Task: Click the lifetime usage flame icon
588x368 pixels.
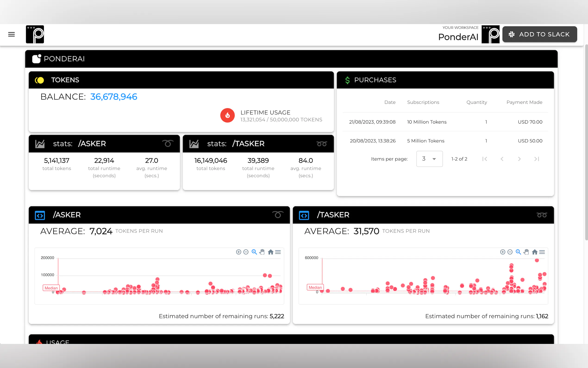Action: (x=227, y=115)
